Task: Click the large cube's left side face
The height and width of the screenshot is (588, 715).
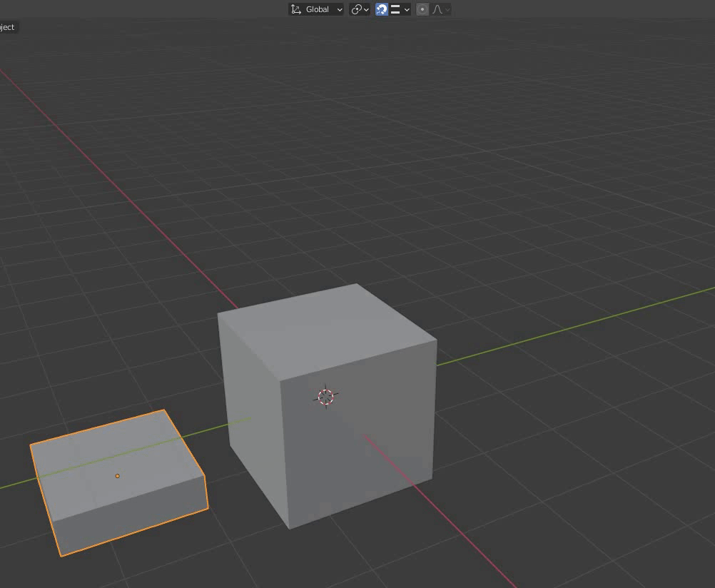Action: 253,414
